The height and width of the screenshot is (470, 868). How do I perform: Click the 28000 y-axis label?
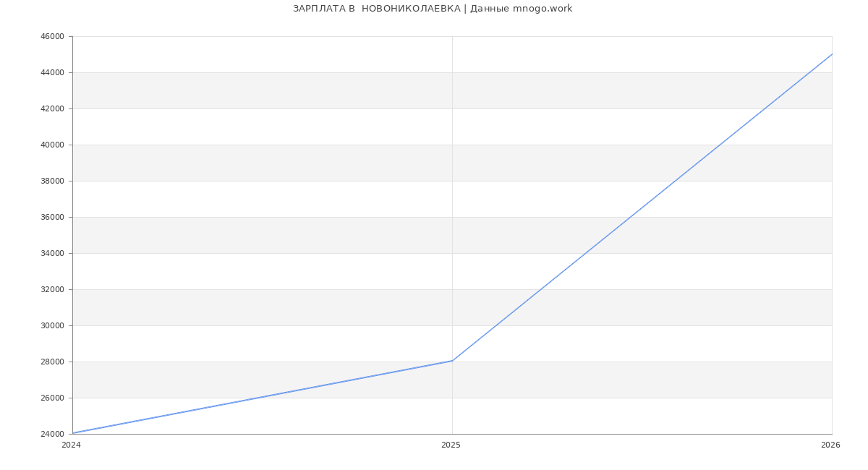(52, 362)
